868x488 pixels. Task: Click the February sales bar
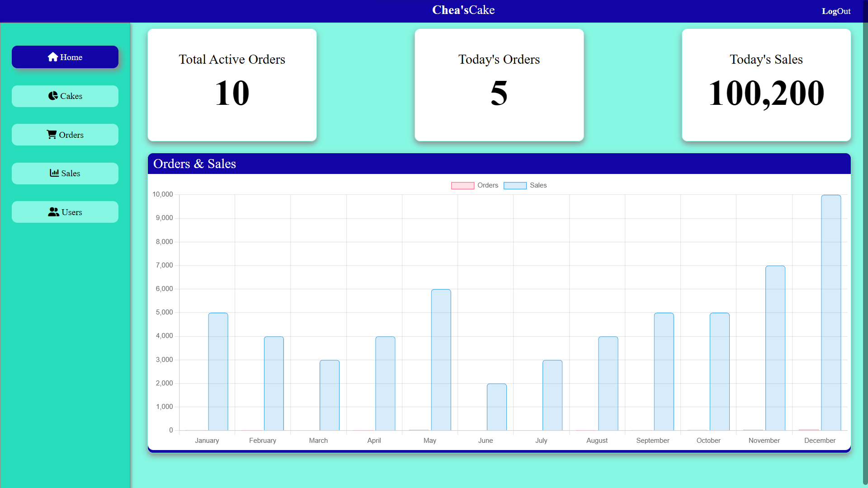click(x=274, y=383)
